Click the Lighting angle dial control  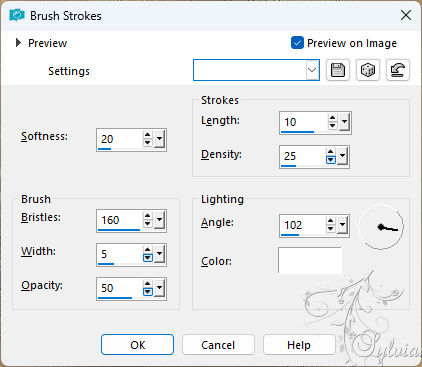pos(381,227)
